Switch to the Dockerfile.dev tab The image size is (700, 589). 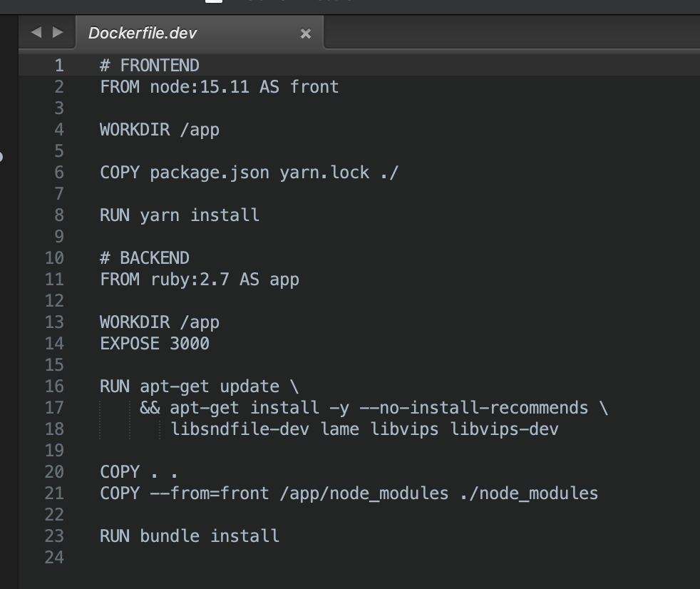pyautogui.click(x=143, y=34)
